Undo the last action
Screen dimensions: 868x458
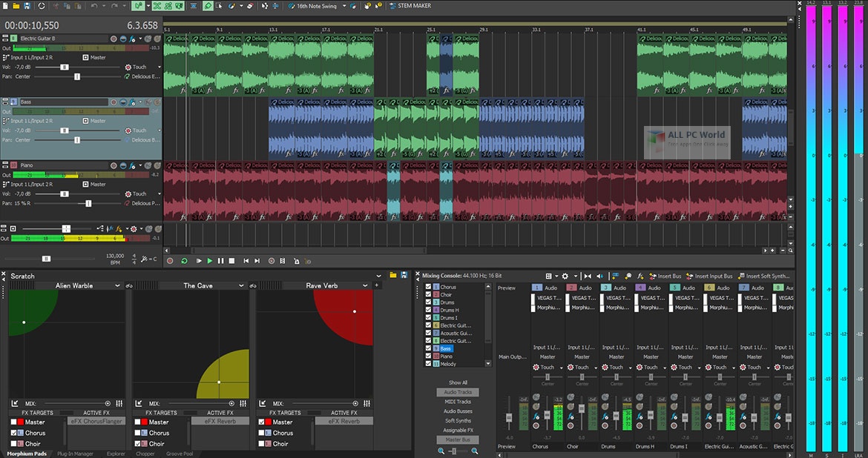[94, 5]
